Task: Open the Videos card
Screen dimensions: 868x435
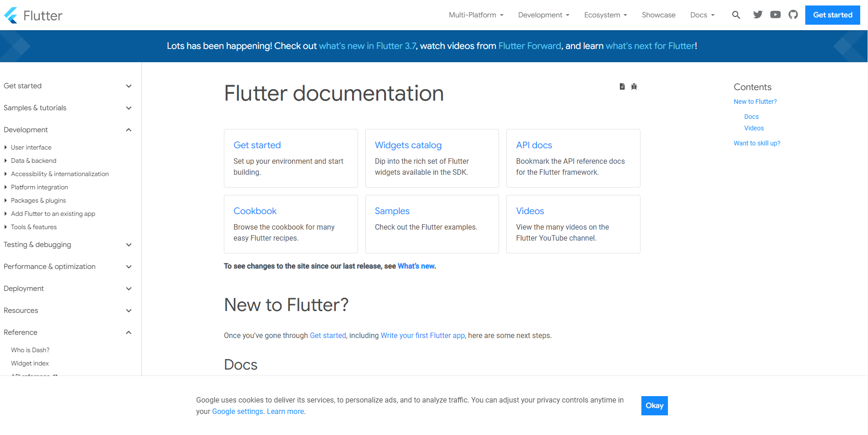Action: 573,224
